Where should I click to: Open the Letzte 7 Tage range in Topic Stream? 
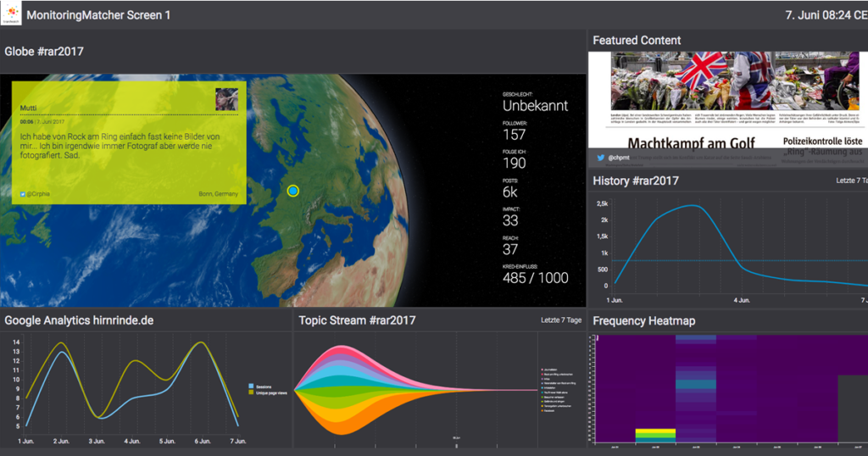pos(561,320)
